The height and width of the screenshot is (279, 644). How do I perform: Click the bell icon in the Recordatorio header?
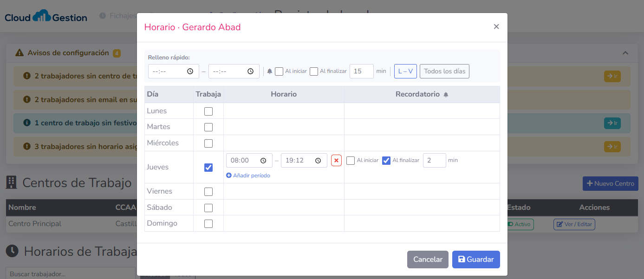[x=446, y=95]
